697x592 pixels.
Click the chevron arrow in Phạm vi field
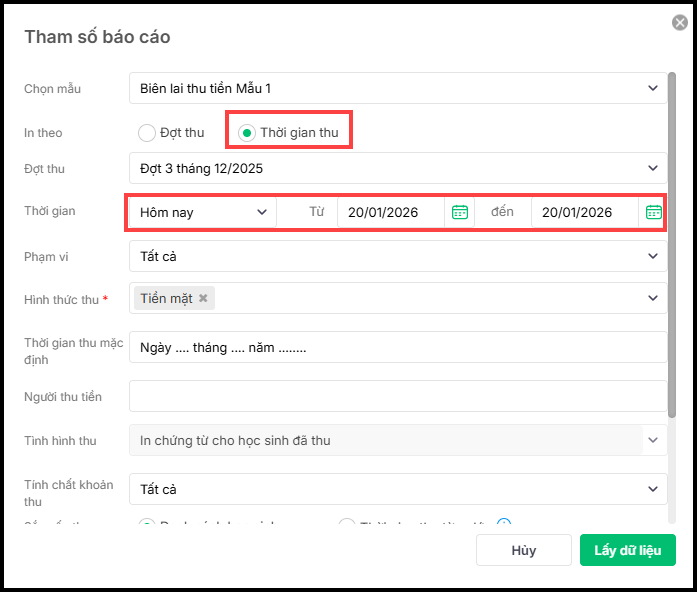(653, 256)
